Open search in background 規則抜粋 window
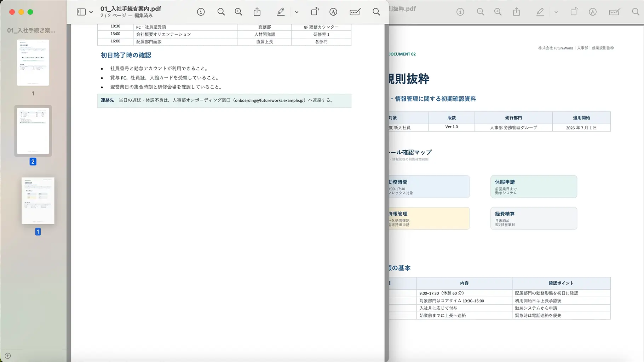644x362 pixels. (x=636, y=12)
